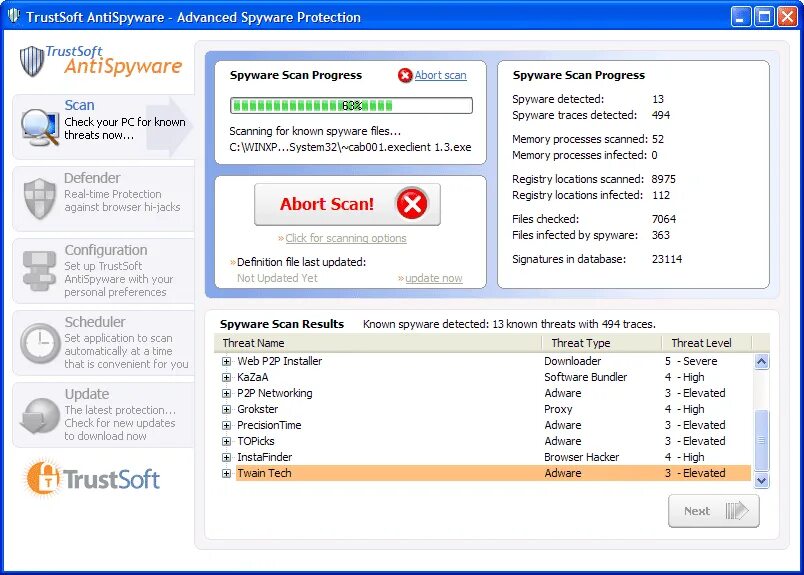Click the results scrollbar down arrow
Image resolution: width=804 pixels, height=575 pixels.
pyautogui.click(x=761, y=481)
